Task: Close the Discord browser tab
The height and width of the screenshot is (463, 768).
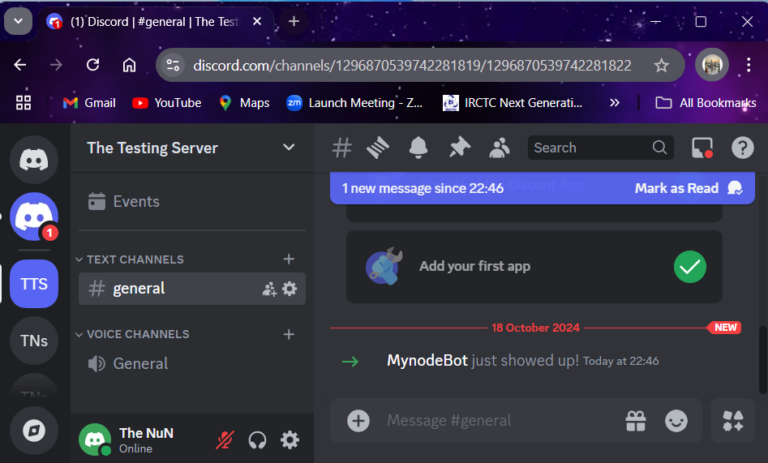Action: pyautogui.click(x=257, y=22)
